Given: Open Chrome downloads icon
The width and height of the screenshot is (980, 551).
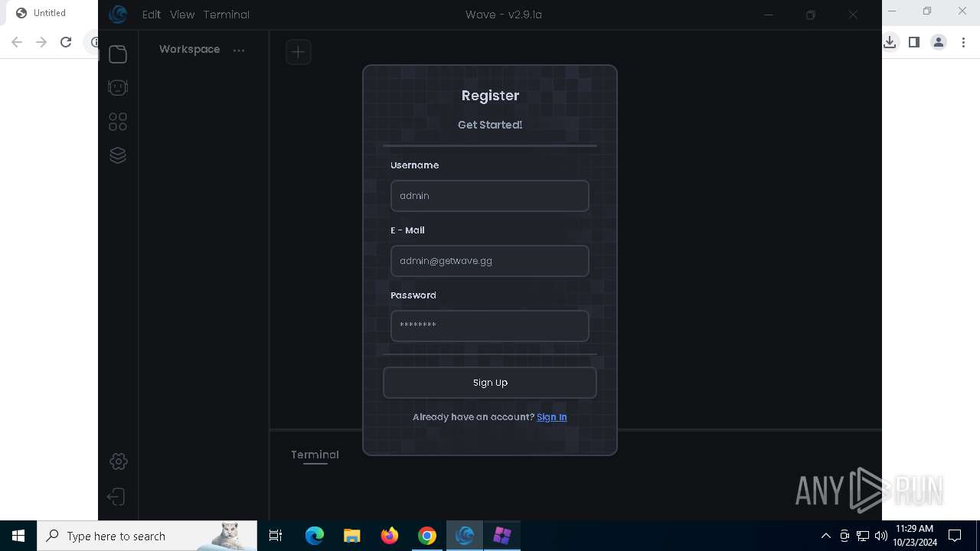Looking at the screenshot, I should click(x=890, y=42).
